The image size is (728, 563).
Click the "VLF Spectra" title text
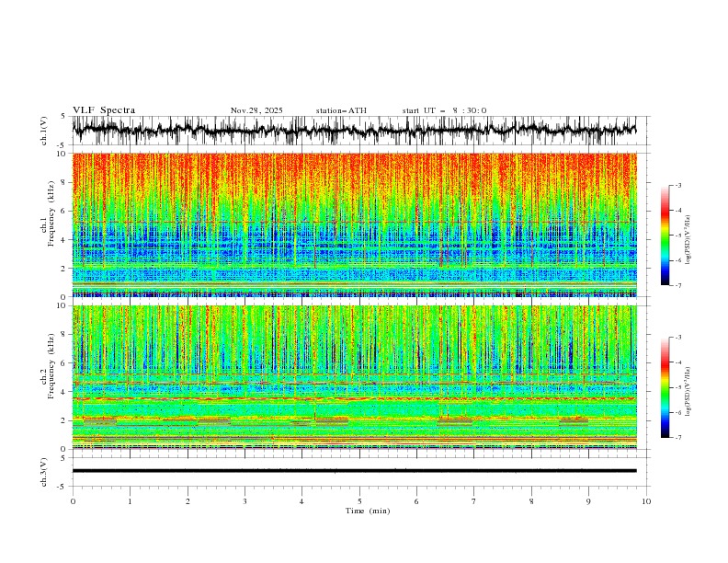pyautogui.click(x=104, y=110)
